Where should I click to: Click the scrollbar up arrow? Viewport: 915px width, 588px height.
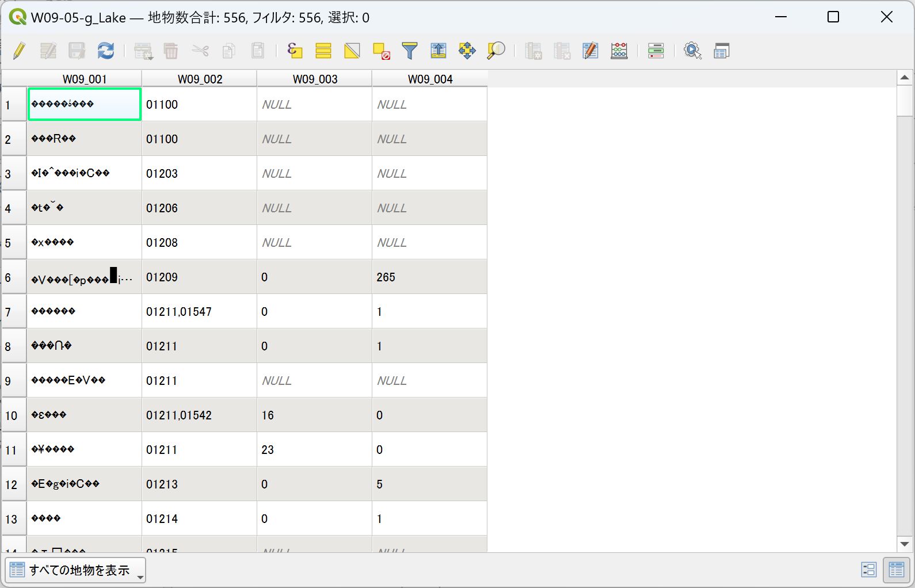click(x=905, y=78)
